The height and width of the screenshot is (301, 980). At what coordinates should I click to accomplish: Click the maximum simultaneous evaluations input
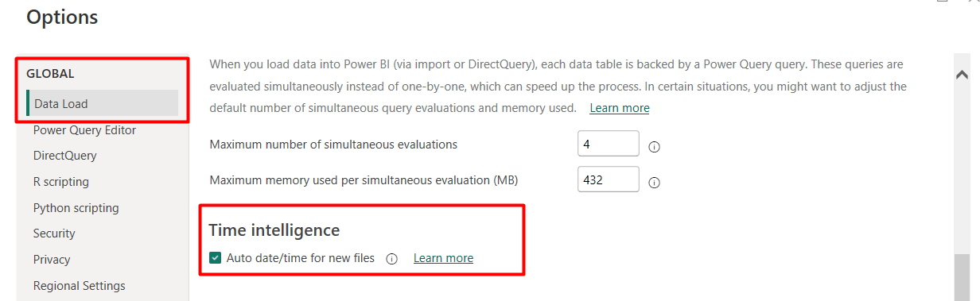coord(609,144)
